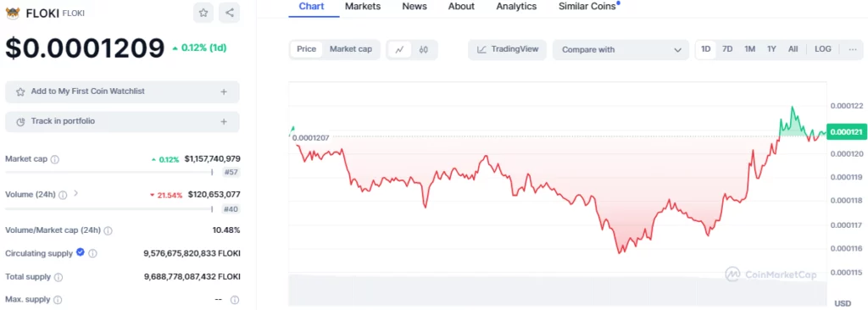The height and width of the screenshot is (310, 868).
Task: Click the USD currency label under chart axis
Action: 843,303
